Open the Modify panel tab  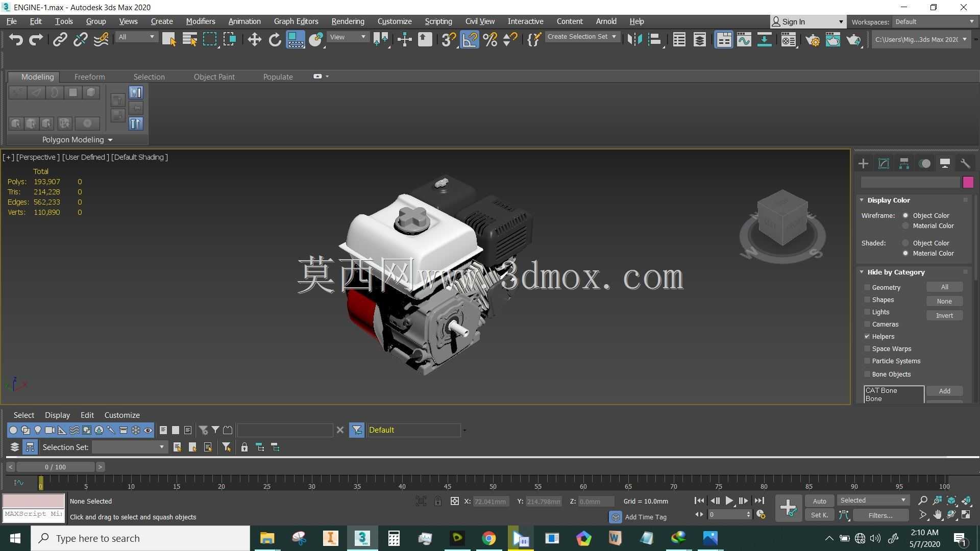click(884, 163)
